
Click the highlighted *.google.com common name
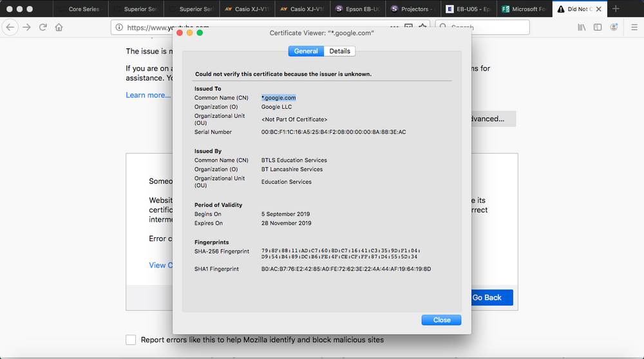click(x=278, y=98)
